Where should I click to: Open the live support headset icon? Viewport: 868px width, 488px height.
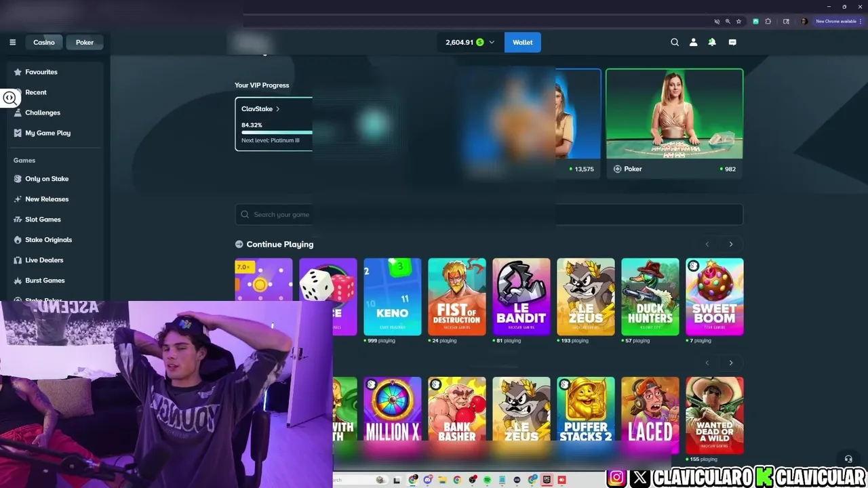(x=848, y=459)
